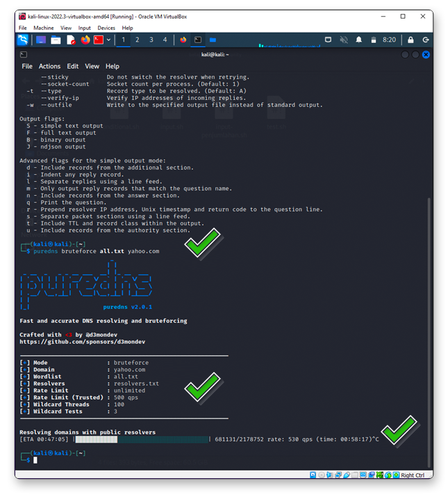Open the terminal Help menu
Image resolution: width=448 pixels, height=499 pixels.
(x=113, y=66)
